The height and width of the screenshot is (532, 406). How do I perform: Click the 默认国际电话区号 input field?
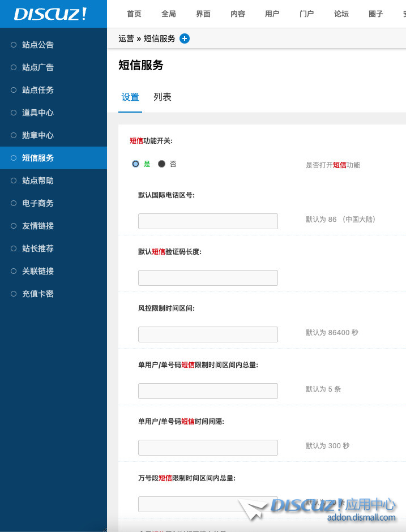pyautogui.click(x=208, y=221)
